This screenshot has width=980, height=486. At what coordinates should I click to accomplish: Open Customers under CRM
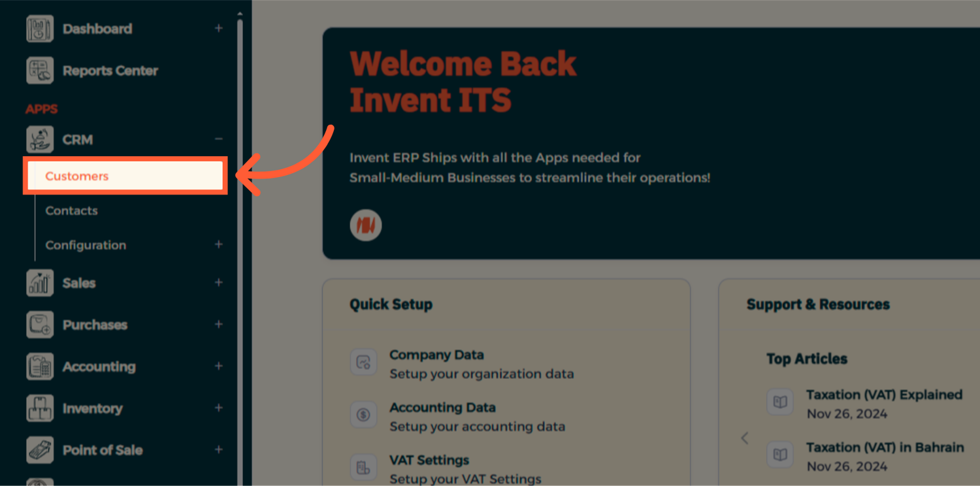point(77,176)
